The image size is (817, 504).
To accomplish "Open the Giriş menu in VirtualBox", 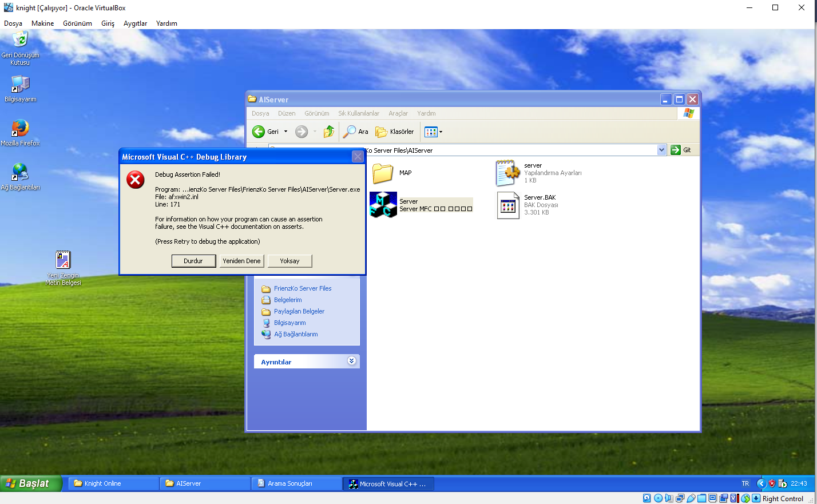I will 108,23.
